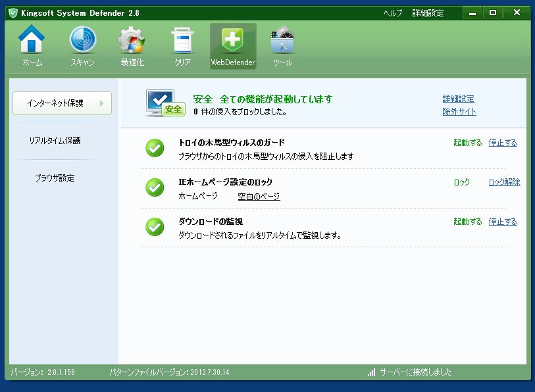Screen dimensions: 535x392
Task: Switch to the リアルタイム保護 sidebar tab
Action: 55,141
